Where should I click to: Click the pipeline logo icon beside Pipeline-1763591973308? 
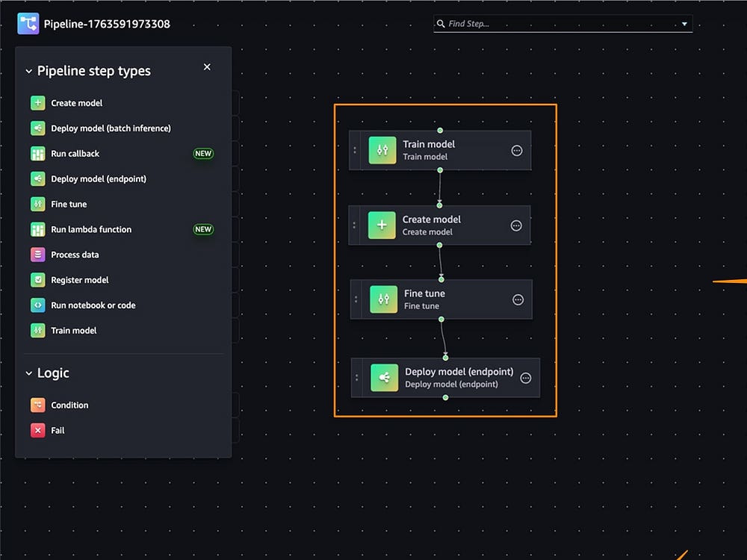(x=28, y=23)
